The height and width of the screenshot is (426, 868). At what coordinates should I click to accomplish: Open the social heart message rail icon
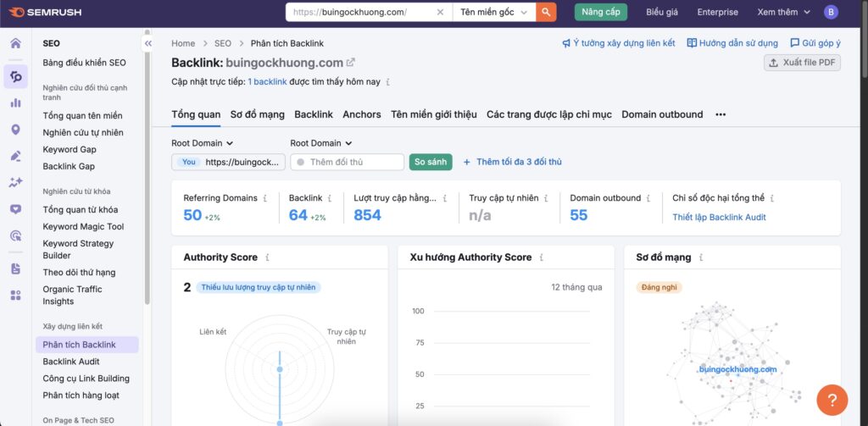[15, 209]
